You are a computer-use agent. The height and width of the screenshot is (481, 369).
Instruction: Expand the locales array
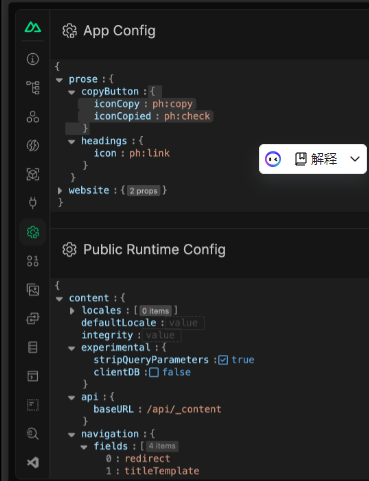pos(72,311)
